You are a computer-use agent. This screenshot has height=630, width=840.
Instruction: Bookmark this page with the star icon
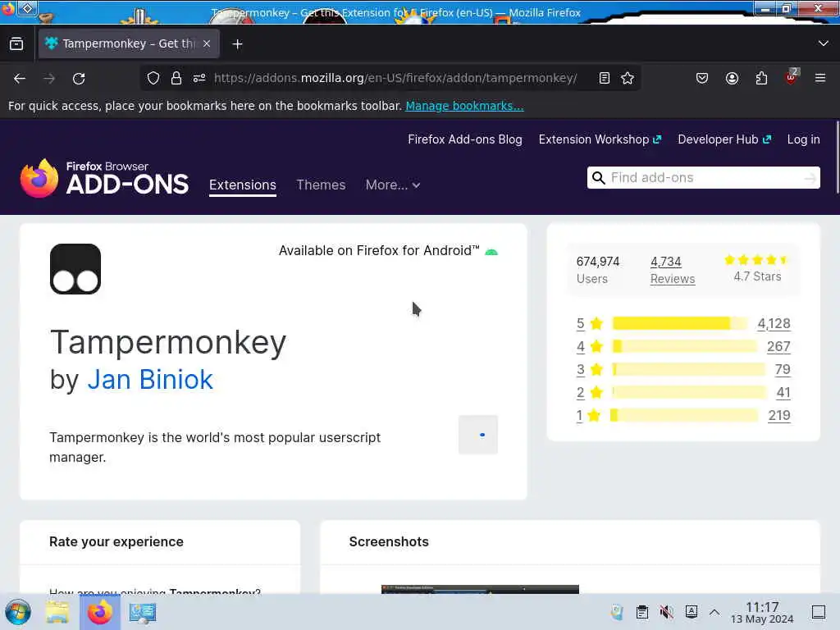(x=628, y=78)
